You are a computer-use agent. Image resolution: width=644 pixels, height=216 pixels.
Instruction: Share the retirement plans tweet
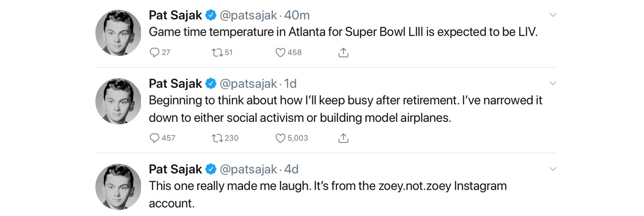343,138
